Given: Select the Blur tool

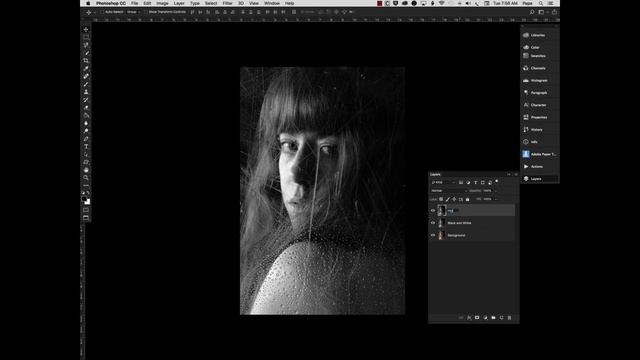Looking at the screenshot, I should point(86,123).
